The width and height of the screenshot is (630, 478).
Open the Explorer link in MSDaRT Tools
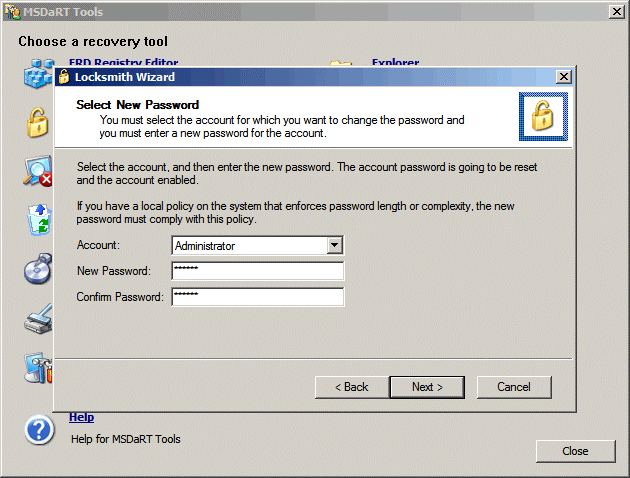pyautogui.click(x=395, y=62)
